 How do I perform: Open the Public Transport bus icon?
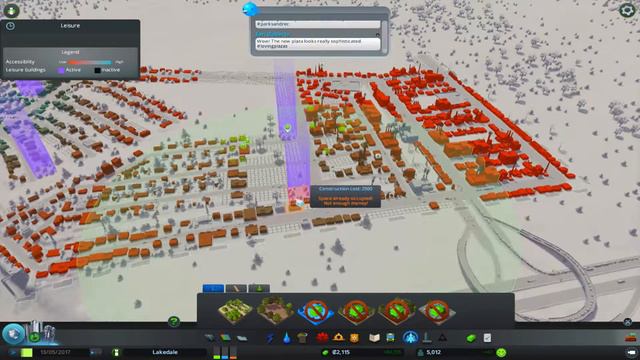[x=391, y=338]
